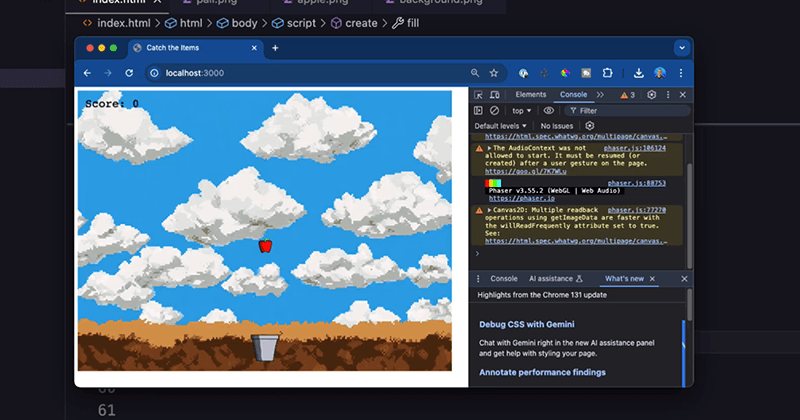Select the What's new tab

[624, 279]
